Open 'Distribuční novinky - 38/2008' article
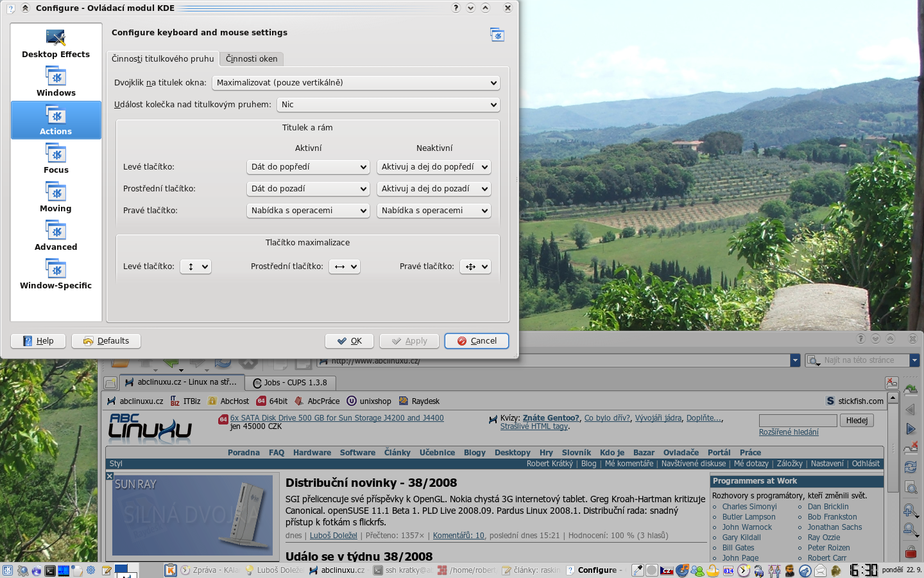 pos(372,483)
